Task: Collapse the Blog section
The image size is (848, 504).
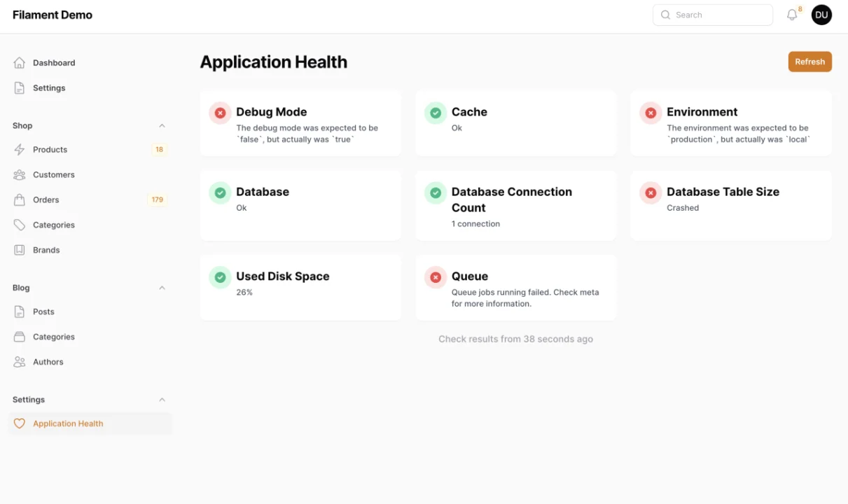Action: [162, 288]
